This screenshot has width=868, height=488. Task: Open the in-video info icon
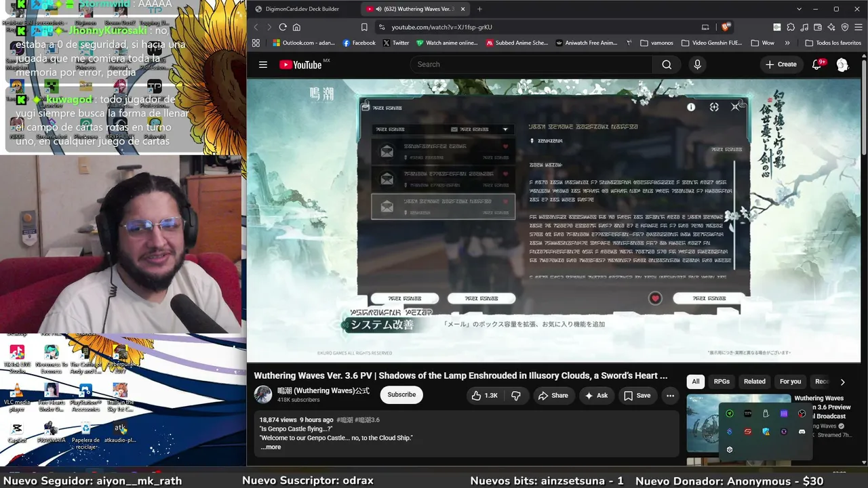pos(691,107)
